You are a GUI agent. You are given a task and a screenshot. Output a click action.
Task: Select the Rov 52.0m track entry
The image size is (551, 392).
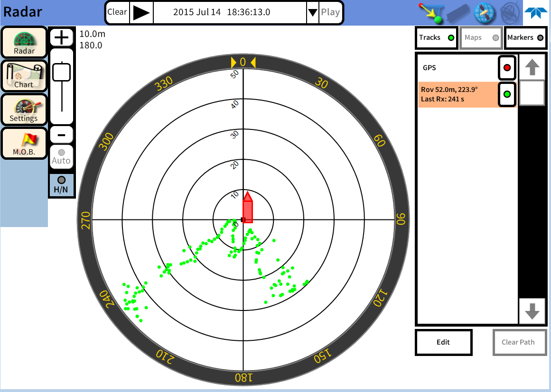click(x=456, y=94)
